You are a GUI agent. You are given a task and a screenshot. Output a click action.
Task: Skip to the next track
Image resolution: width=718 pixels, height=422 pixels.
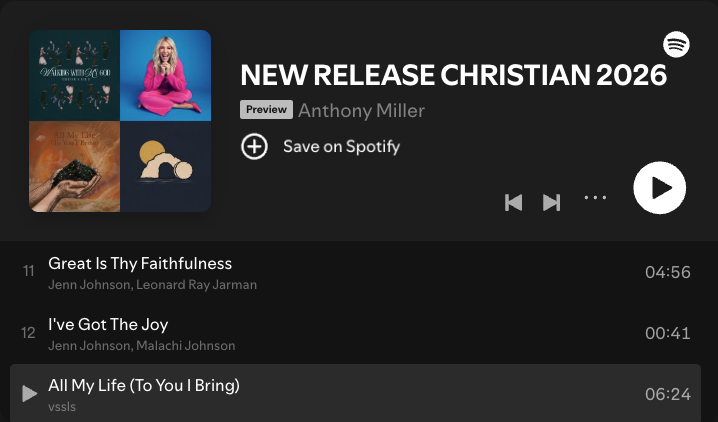pos(551,202)
